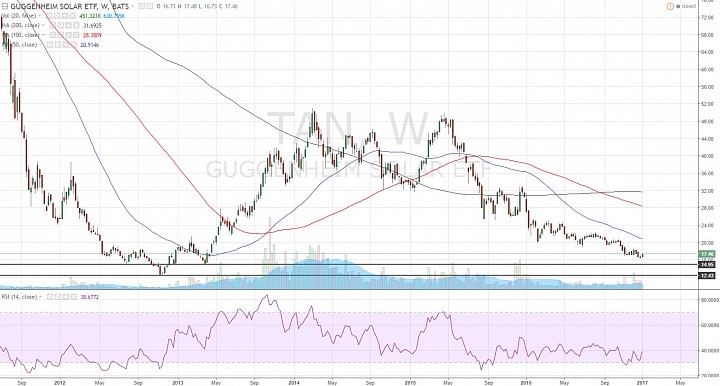
Task: Click the 2014 label on the time axis
Action: pyautogui.click(x=294, y=382)
